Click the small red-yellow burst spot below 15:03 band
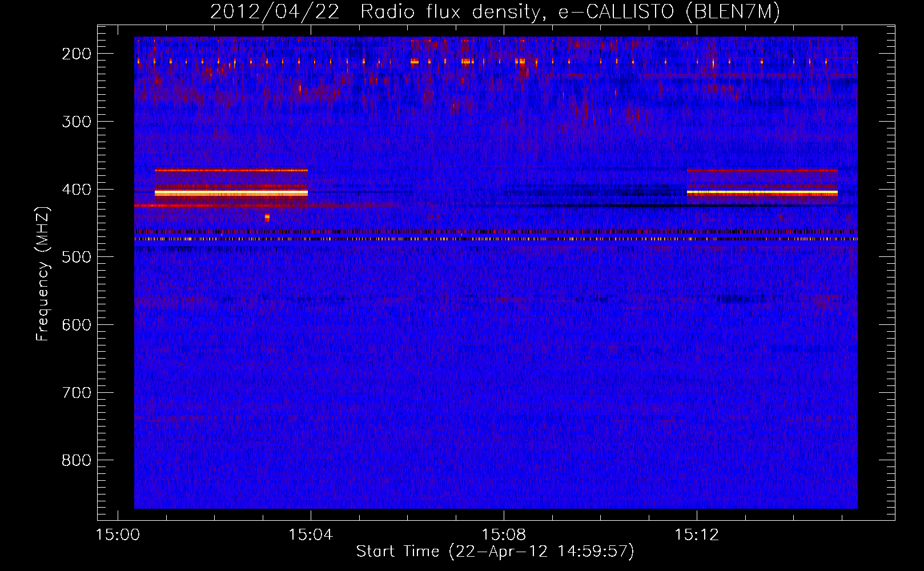Screen dimensions: 924x571 (x=267, y=218)
